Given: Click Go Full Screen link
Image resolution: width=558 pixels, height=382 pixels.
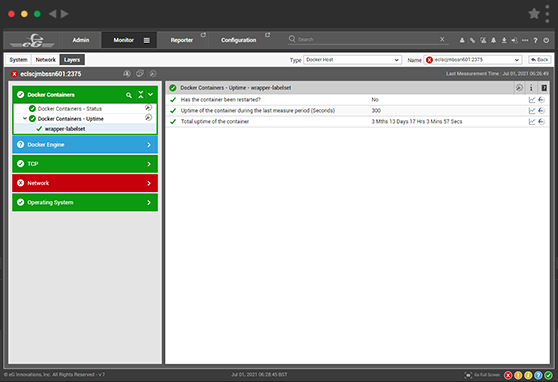Looking at the screenshot, I should [x=486, y=375].
